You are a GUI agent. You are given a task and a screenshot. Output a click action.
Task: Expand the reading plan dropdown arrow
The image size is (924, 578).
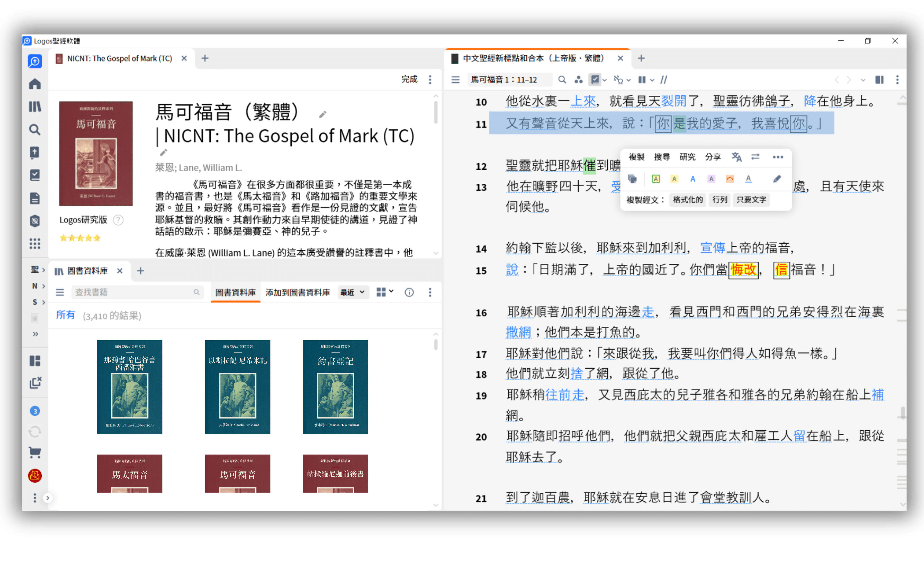[604, 80]
